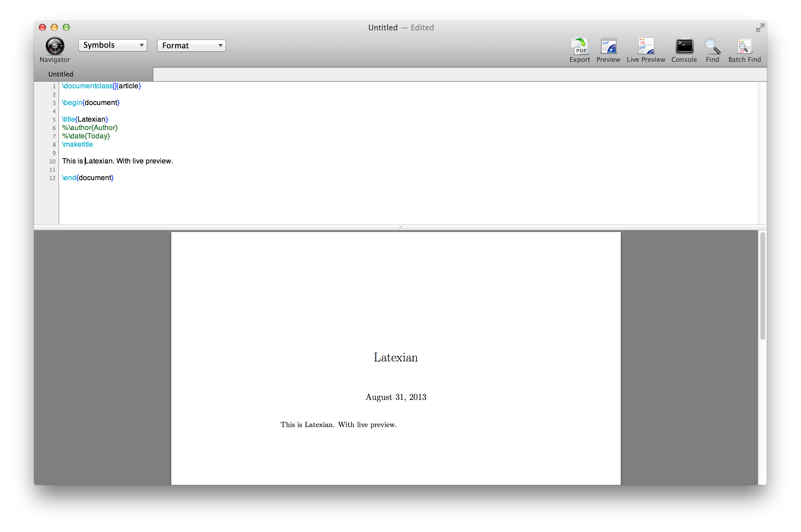Screen dimensions: 801x532
Task: Click the \maketitle line
Action: tap(77, 144)
